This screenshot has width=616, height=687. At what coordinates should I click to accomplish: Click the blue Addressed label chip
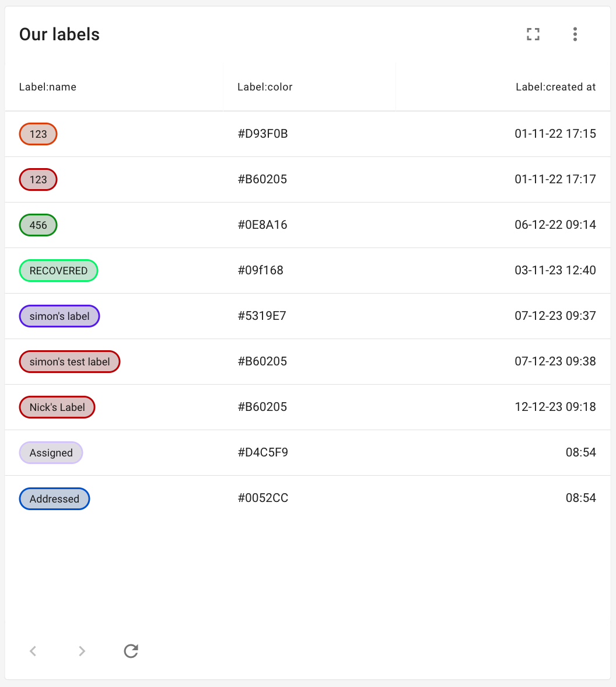54,499
